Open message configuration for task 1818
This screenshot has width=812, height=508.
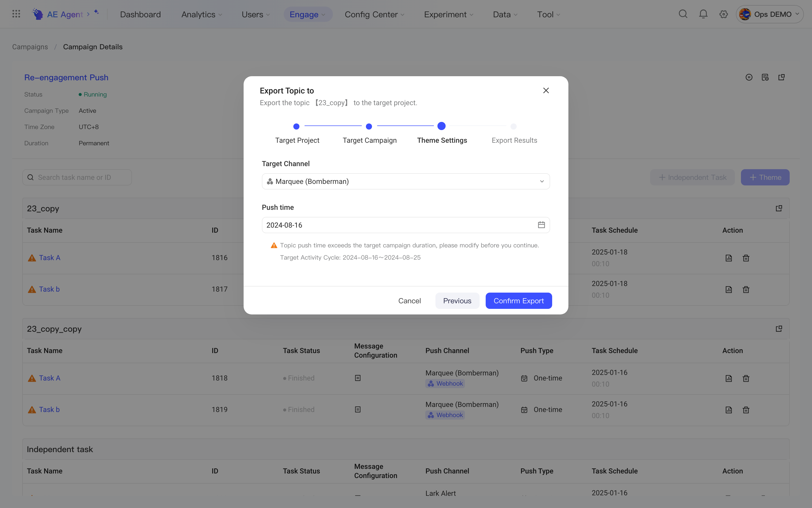tap(358, 378)
